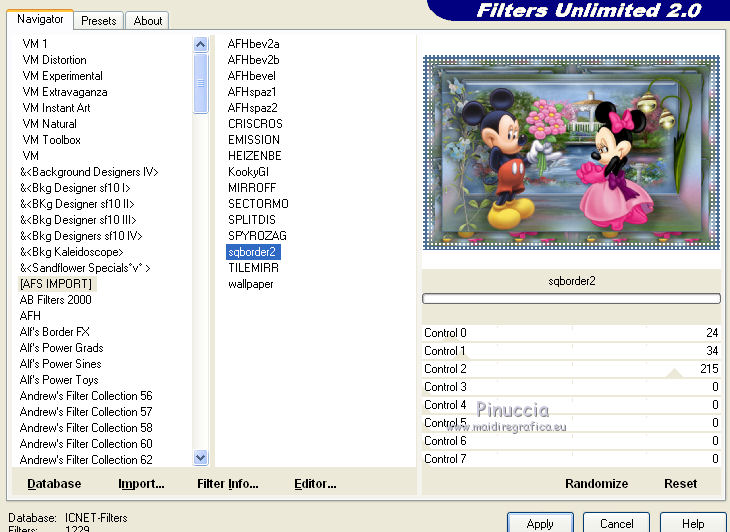Adjust the Control 6 slider
The image size is (730, 532).
[572, 441]
